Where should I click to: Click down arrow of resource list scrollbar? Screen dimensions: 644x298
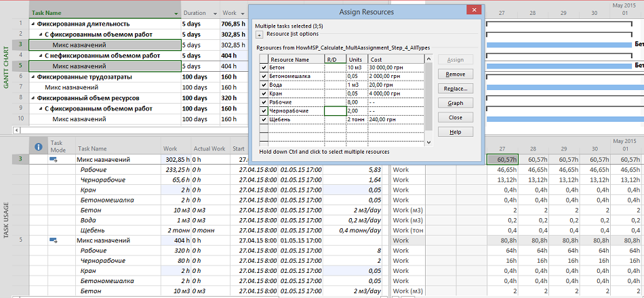(429, 142)
